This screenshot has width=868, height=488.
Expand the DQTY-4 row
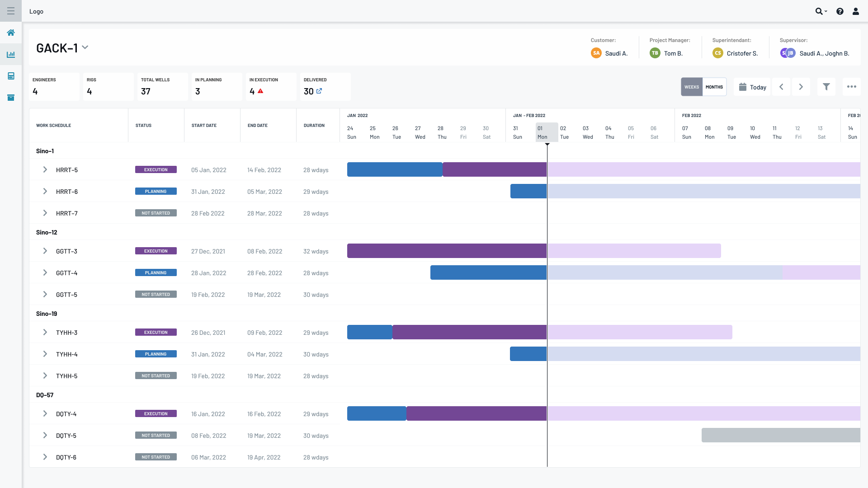point(45,413)
